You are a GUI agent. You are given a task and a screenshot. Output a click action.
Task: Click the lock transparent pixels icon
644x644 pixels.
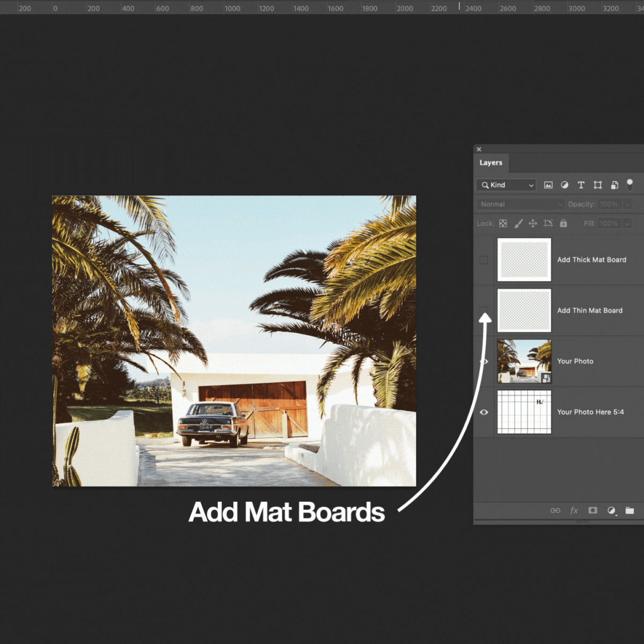click(503, 224)
